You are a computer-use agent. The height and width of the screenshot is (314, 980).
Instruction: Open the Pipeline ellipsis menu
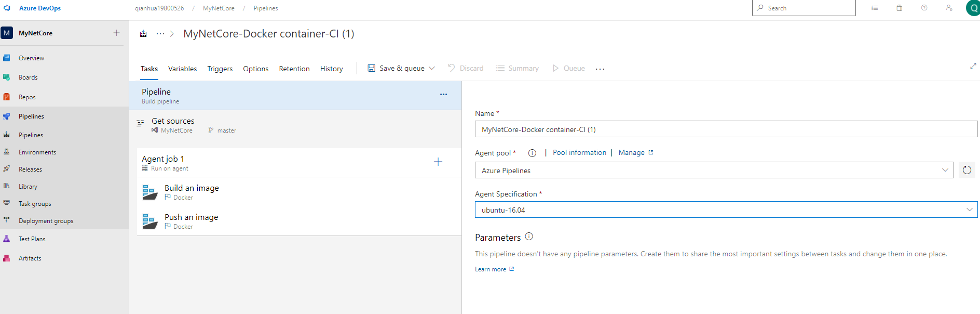click(443, 95)
